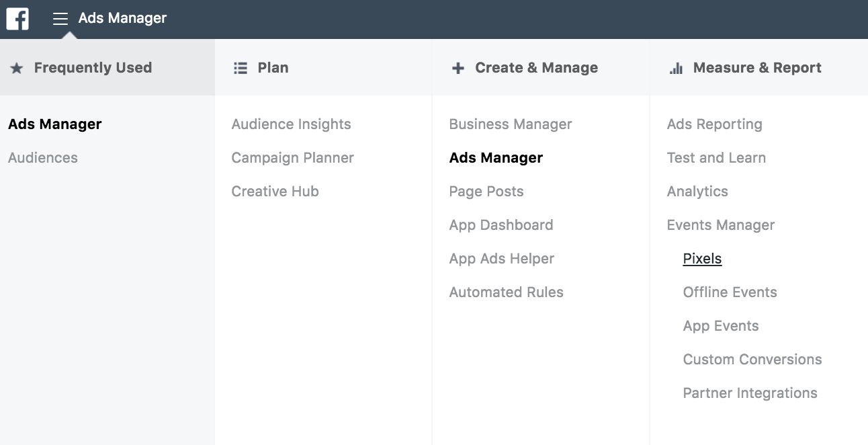Click the Create & Manage plus icon
This screenshot has width=868, height=445.
(x=458, y=68)
